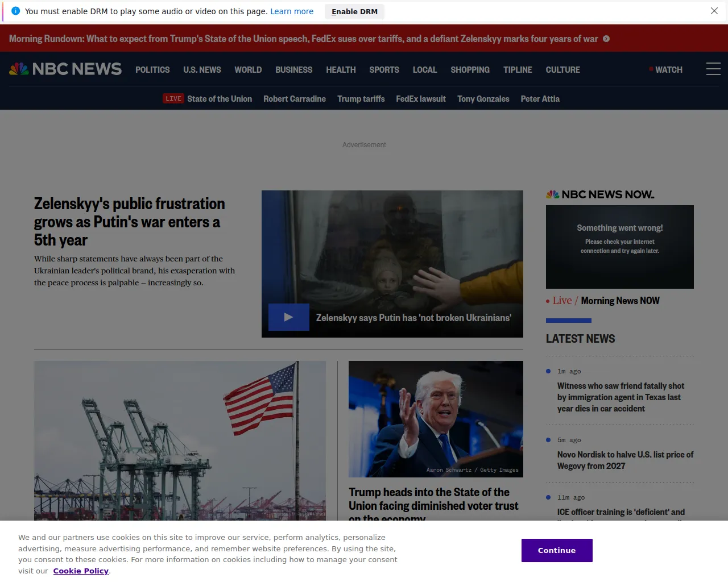Open the Tipline page
This screenshot has height=582, width=728.
click(x=518, y=70)
